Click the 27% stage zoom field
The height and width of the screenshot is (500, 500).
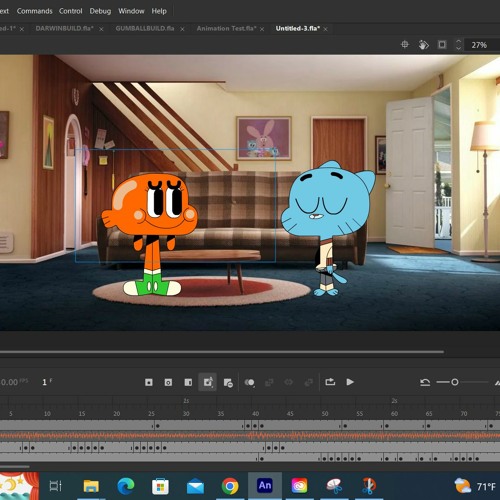[x=482, y=45]
